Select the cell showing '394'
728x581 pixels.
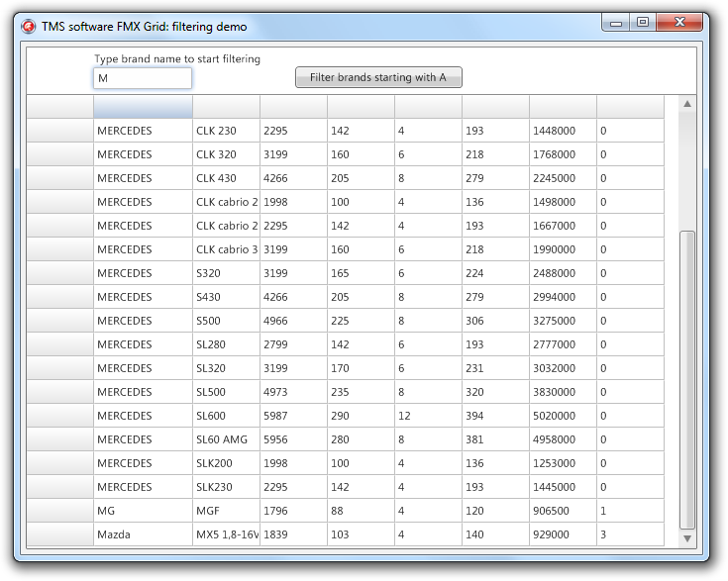(x=495, y=416)
